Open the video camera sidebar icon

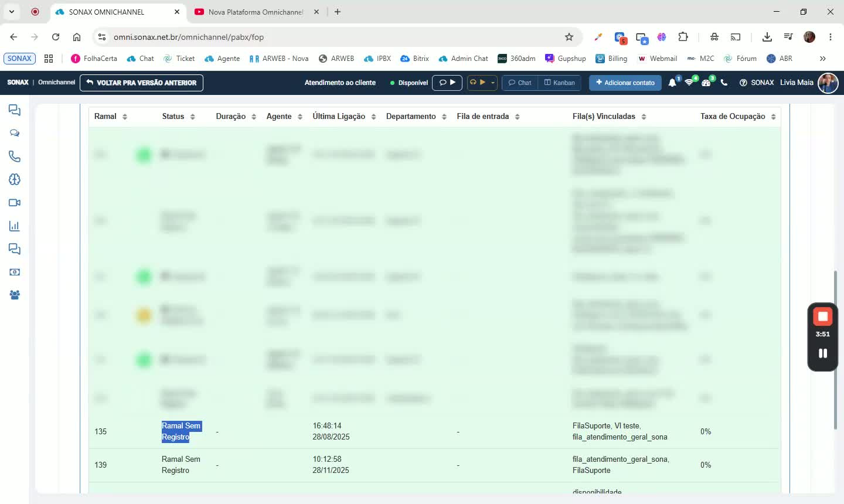pyautogui.click(x=15, y=203)
